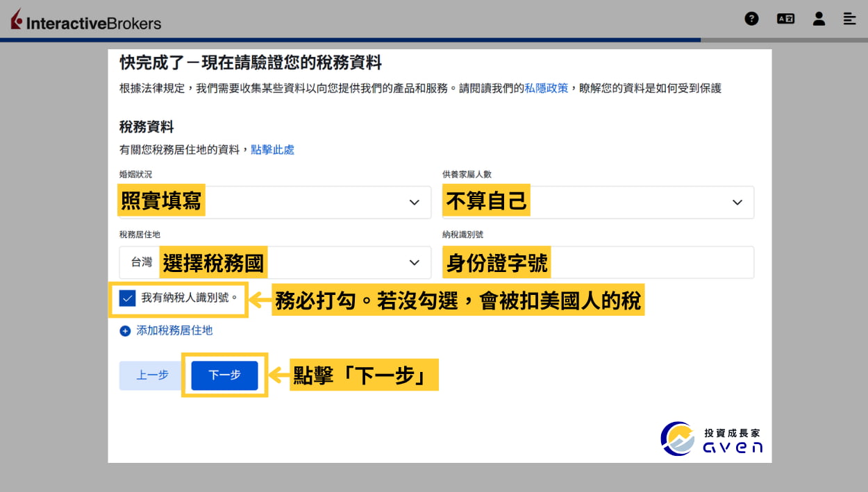Open the 供養家屬人數 dropdown

click(x=598, y=202)
